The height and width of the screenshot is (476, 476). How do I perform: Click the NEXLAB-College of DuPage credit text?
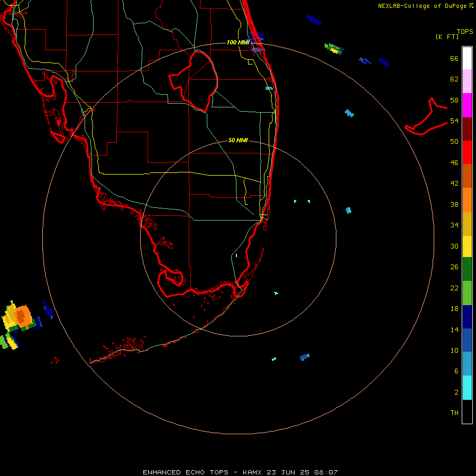point(425,6)
